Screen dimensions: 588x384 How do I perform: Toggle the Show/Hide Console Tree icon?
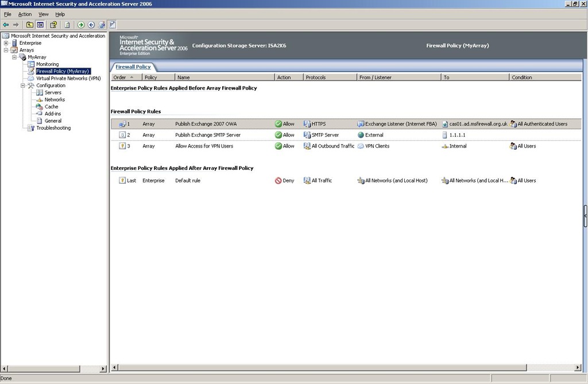pyautogui.click(x=40, y=25)
